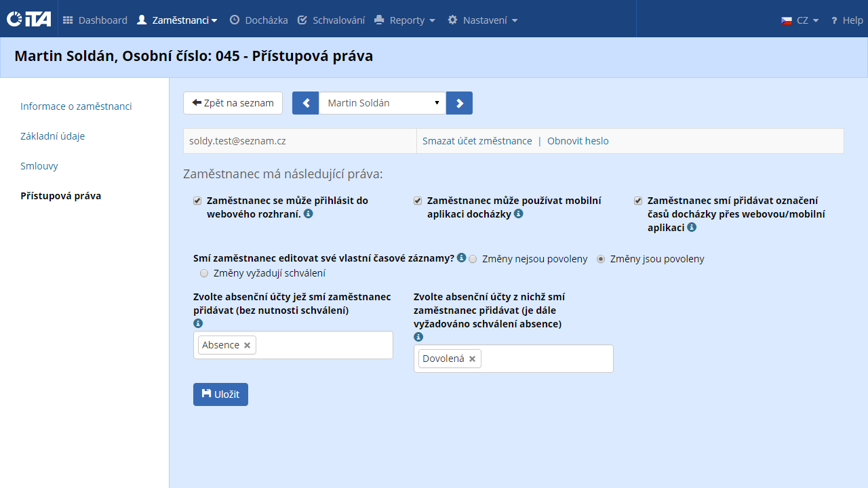This screenshot has height=488, width=868.
Task: Select 'Změny nejsou povoleny' radio option
Action: pyautogui.click(x=473, y=259)
